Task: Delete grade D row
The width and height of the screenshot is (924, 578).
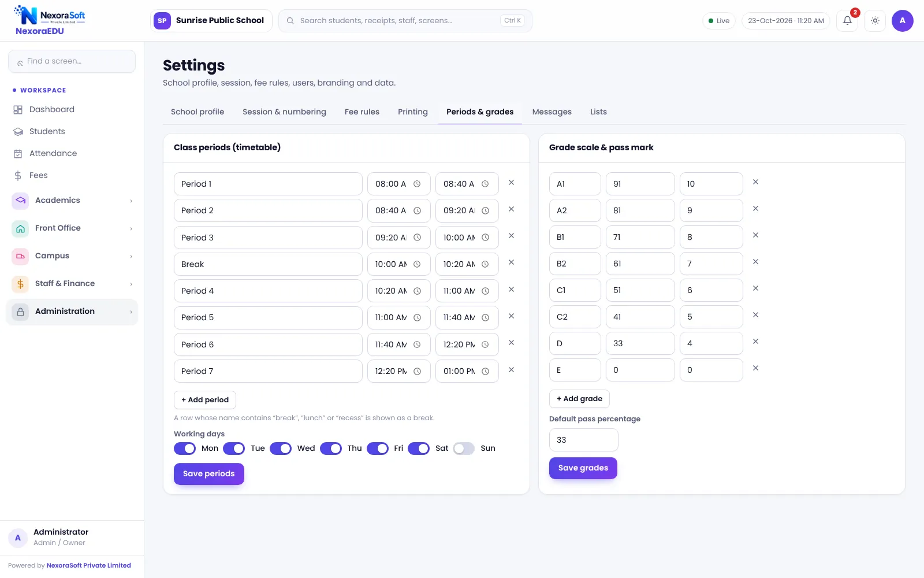Action: tap(755, 342)
